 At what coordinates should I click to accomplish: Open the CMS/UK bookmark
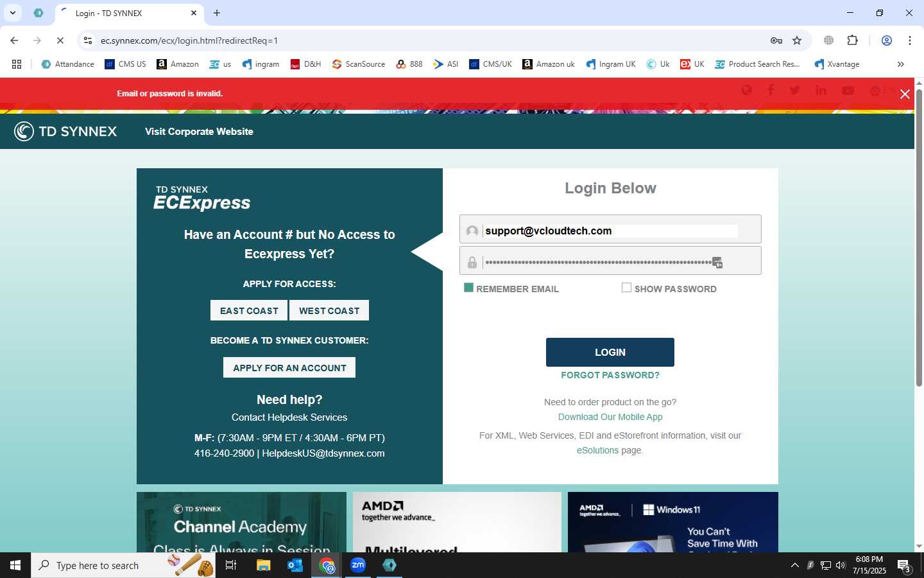coord(490,64)
